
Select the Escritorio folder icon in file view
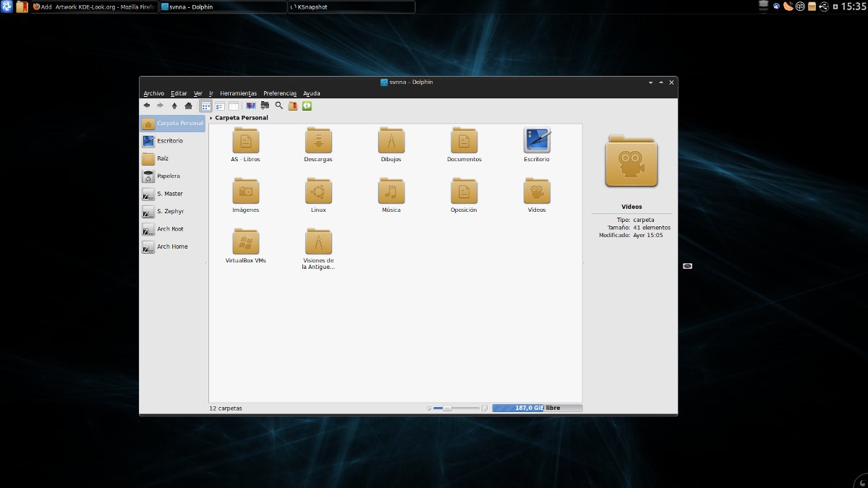537,145
